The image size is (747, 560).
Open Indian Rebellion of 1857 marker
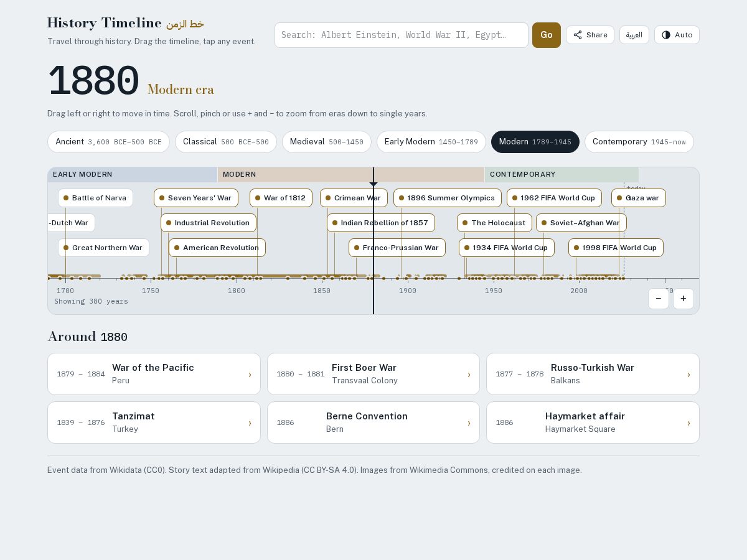[381, 223]
